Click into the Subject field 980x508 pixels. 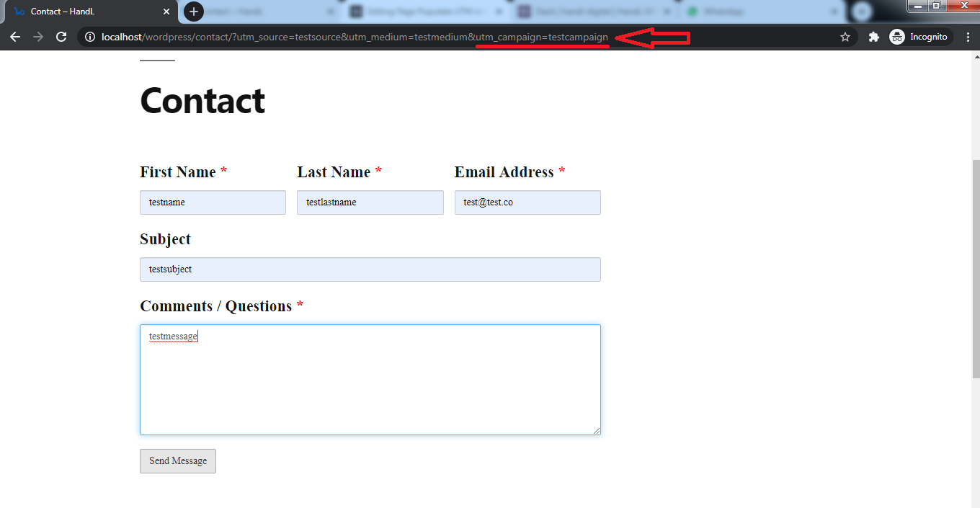370,269
